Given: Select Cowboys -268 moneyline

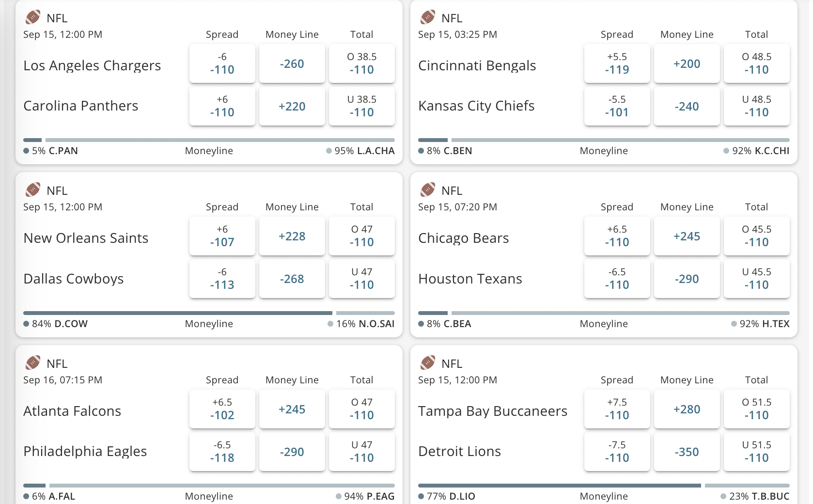Looking at the screenshot, I should [x=292, y=279].
